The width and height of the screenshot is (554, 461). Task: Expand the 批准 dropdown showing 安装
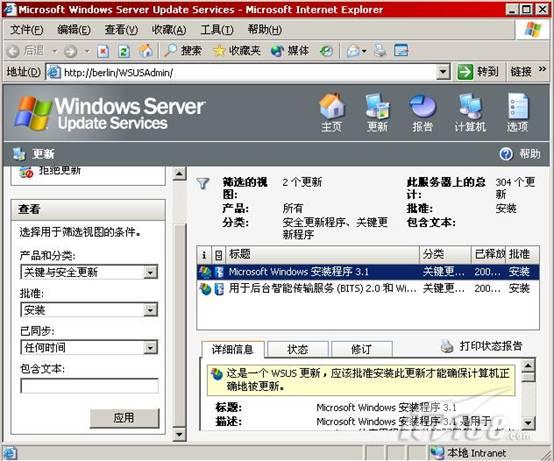coord(151,310)
